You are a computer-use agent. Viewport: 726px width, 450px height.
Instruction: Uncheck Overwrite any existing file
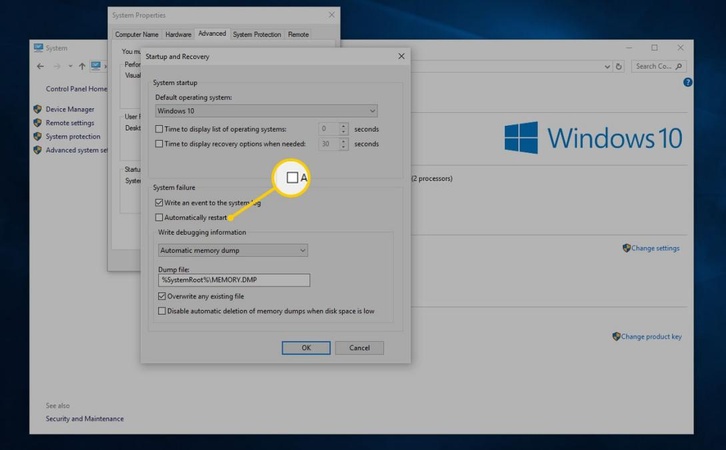(x=162, y=296)
